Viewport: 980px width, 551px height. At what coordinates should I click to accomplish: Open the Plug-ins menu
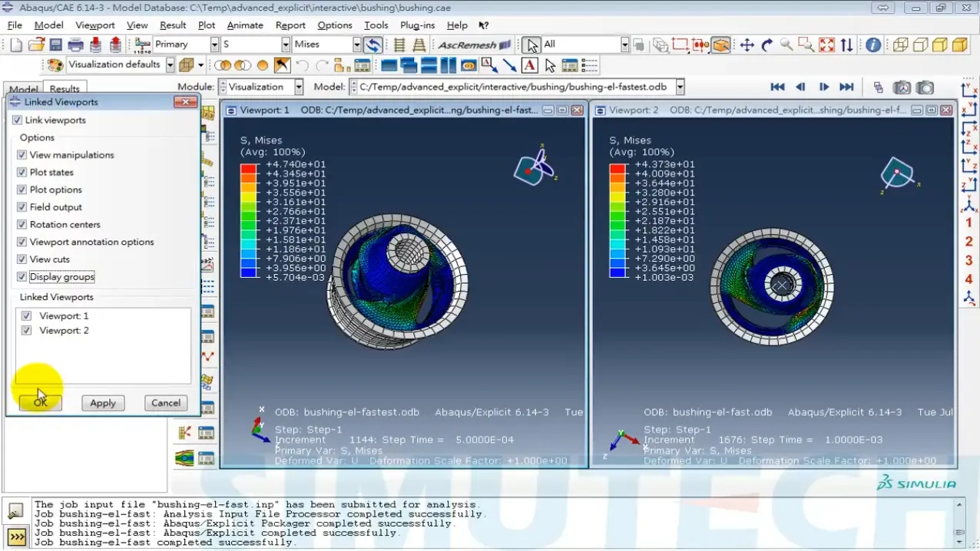(417, 25)
